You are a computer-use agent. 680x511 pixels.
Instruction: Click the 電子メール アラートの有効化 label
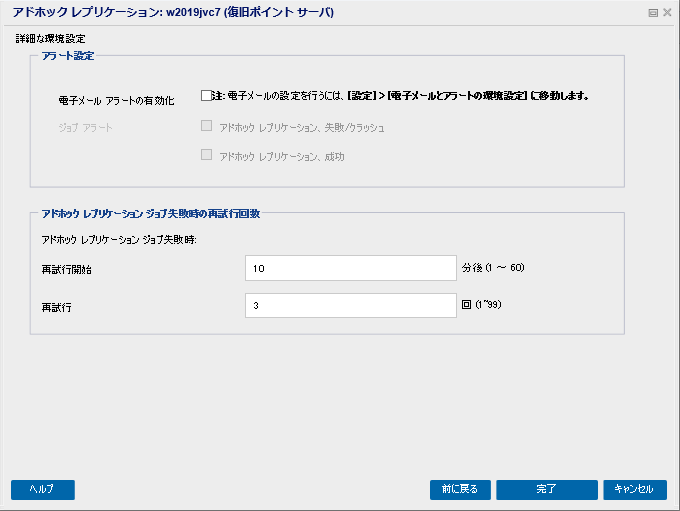click(x=116, y=101)
